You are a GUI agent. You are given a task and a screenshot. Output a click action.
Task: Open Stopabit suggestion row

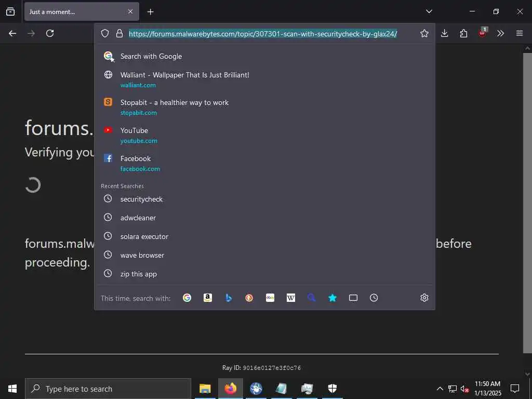click(x=264, y=107)
